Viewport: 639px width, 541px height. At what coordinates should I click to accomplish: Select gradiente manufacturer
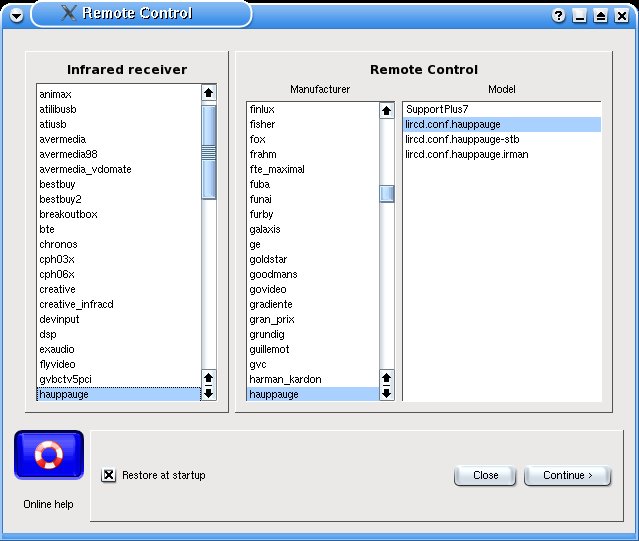pyautogui.click(x=313, y=304)
